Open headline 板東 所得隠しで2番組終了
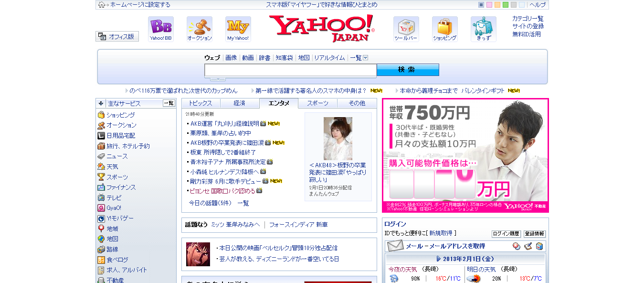The image size is (644, 283). pyautogui.click(x=223, y=152)
